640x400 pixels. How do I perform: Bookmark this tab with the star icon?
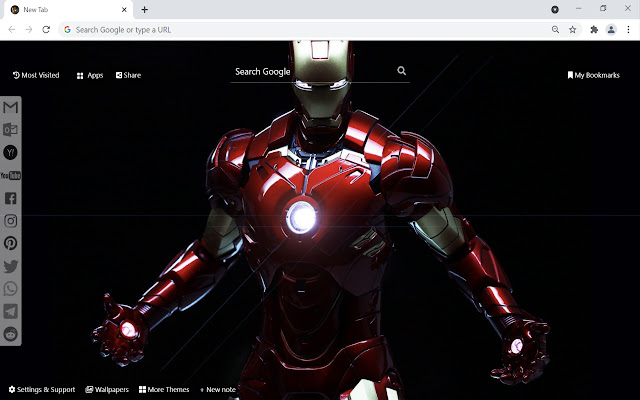[573, 29]
